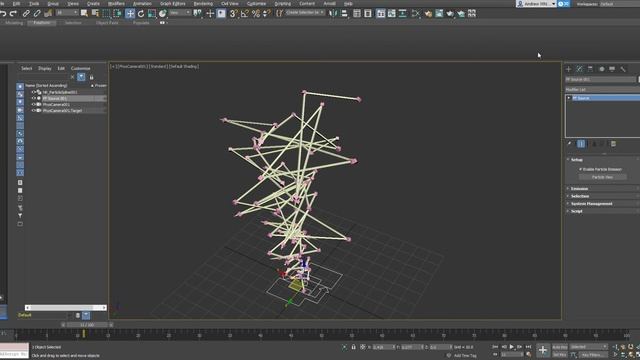Toggle the Angle Snap icon
Screen dimensions: 640x360
click(244, 13)
